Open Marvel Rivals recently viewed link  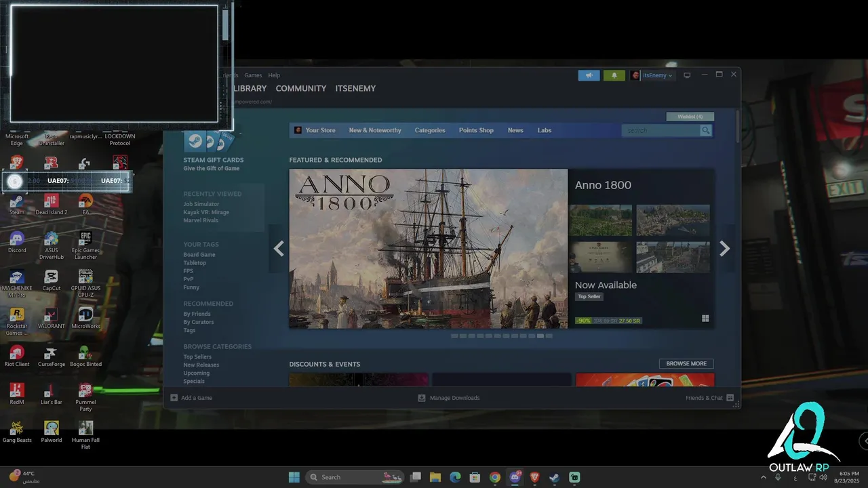pos(201,220)
